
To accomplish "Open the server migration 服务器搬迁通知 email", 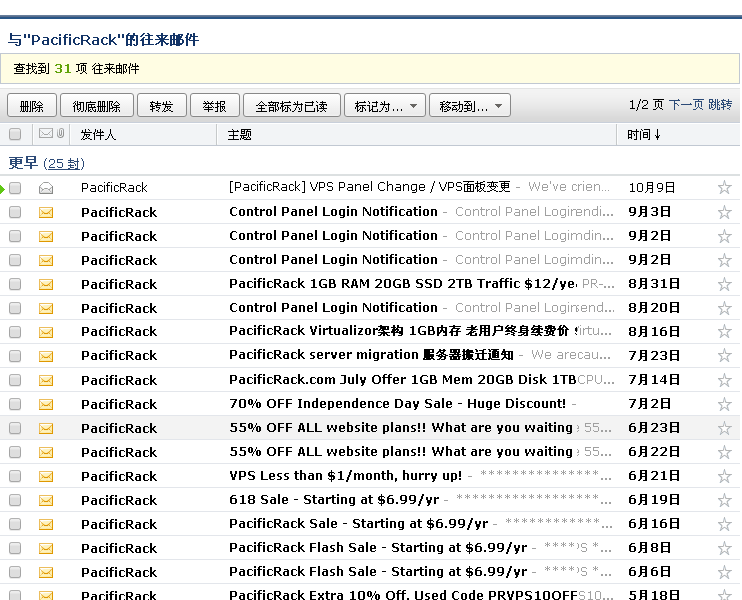I will pos(371,355).
